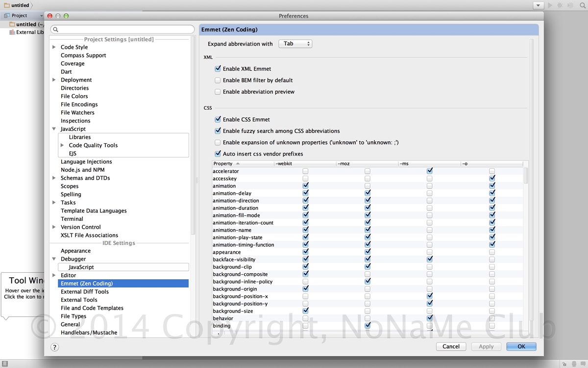Viewport: 588px width, 368px height.
Task: Expand the Code Style tree node
Action: click(54, 47)
